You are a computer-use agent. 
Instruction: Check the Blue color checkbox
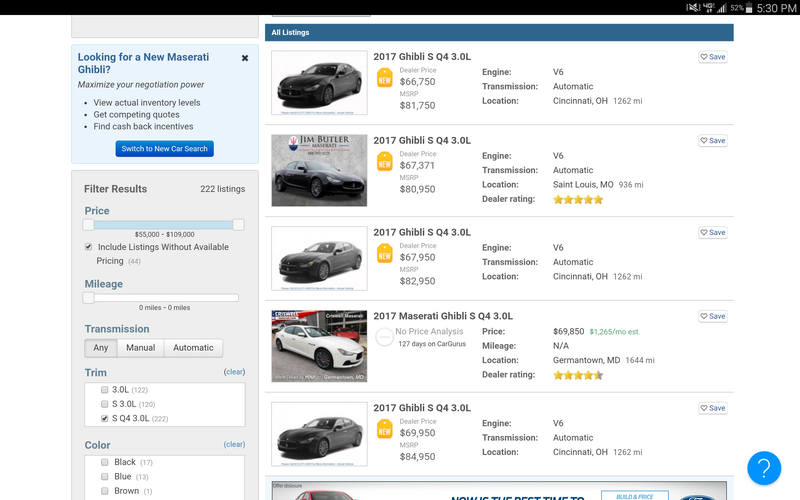[105, 477]
